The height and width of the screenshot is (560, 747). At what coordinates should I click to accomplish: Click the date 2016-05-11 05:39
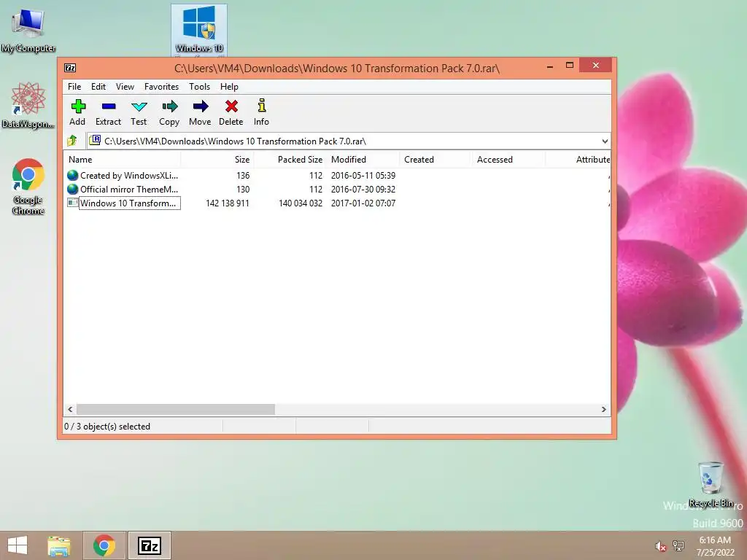tap(363, 175)
